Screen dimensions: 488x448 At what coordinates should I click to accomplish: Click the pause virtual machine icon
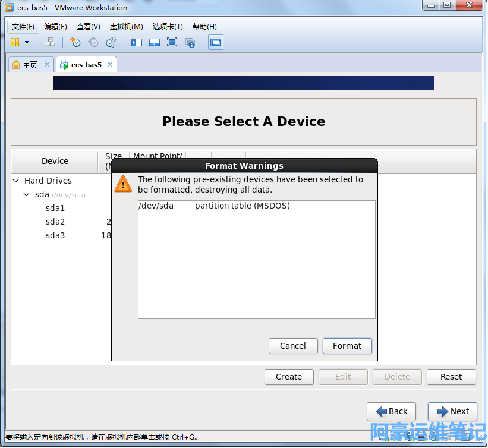(x=15, y=42)
